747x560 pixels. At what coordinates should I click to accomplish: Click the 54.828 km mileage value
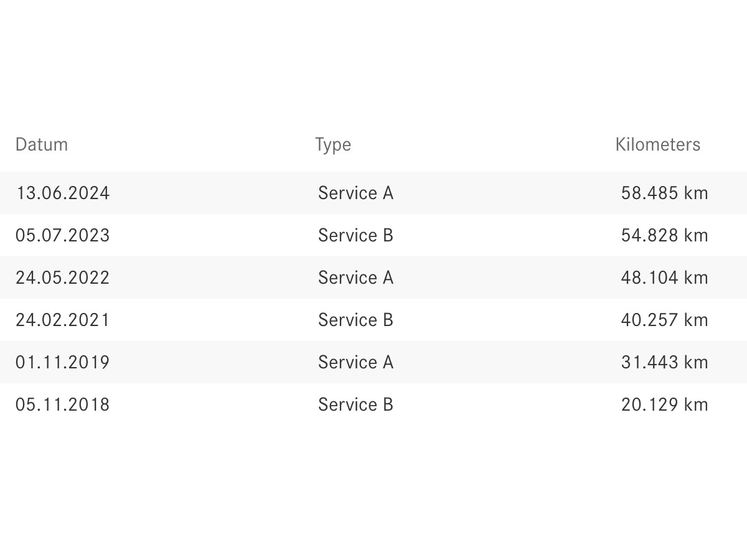click(x=664, y=235)
